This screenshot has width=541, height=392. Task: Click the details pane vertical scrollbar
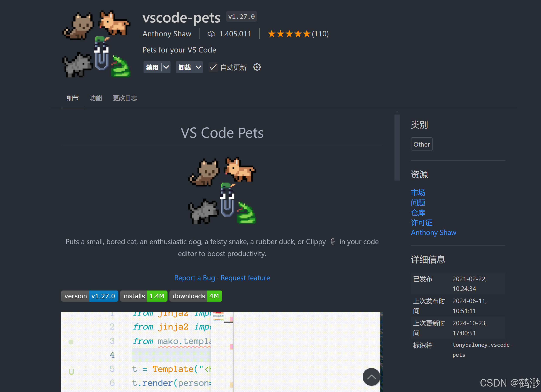[x=397, y=147]
